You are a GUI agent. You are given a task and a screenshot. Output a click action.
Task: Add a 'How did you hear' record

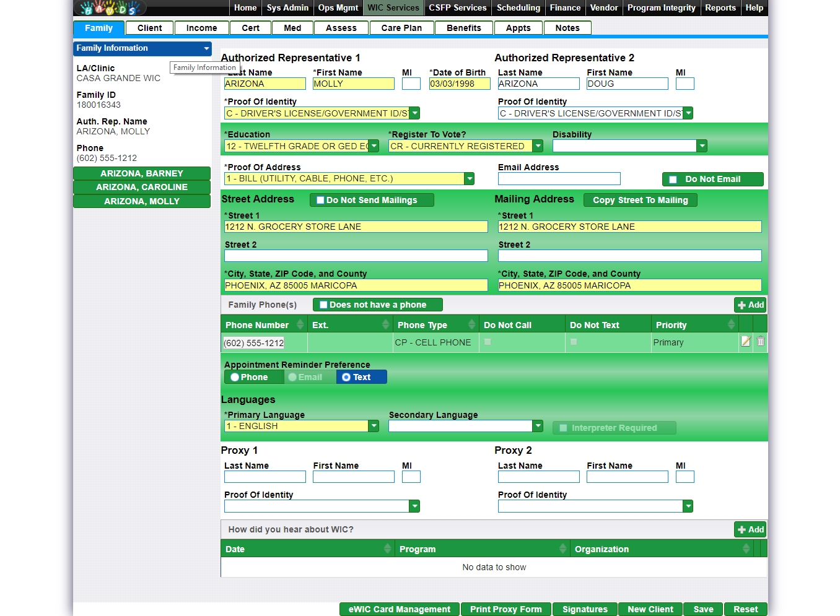[750, 529]
